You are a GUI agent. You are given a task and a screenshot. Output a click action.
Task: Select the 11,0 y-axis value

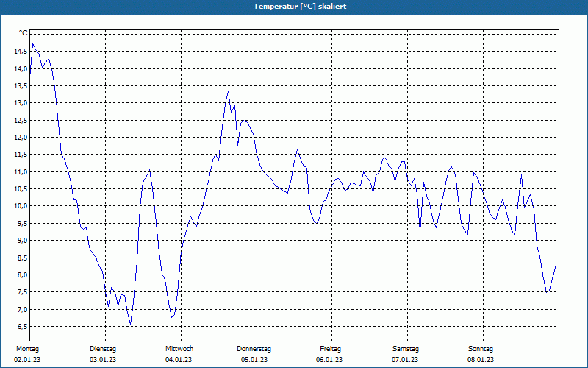21,171
